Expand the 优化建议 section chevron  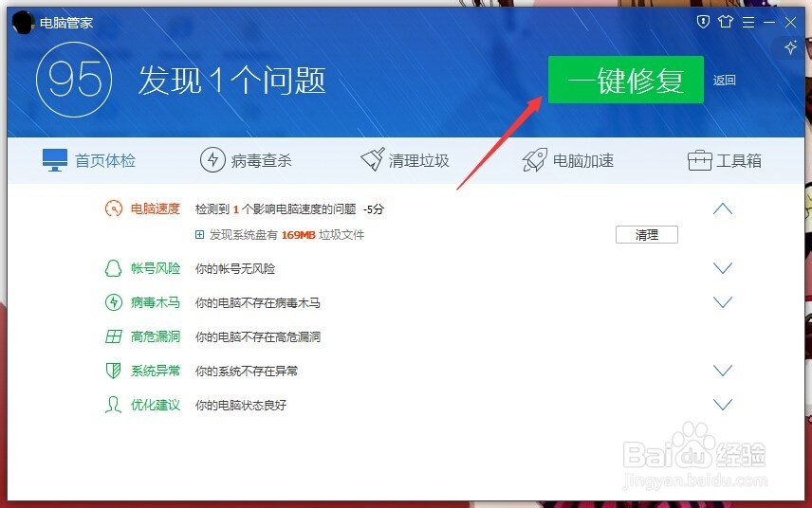[723, 405]
